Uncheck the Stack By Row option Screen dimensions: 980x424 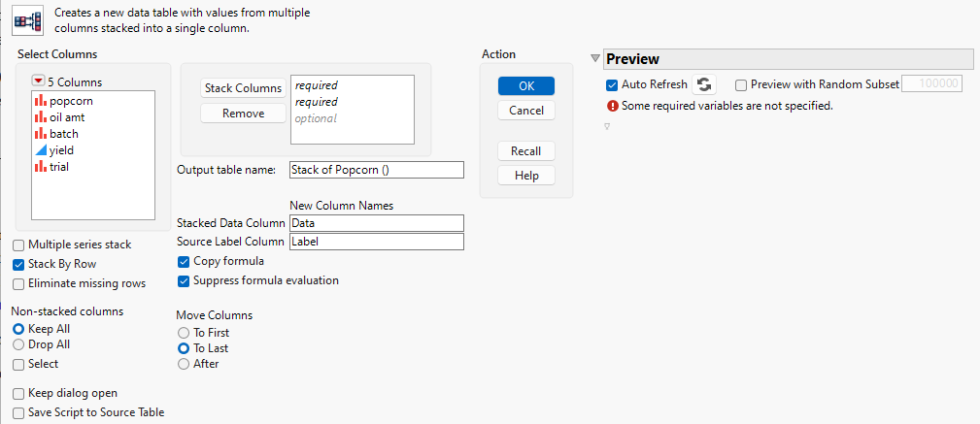click(x=19, y=264)
